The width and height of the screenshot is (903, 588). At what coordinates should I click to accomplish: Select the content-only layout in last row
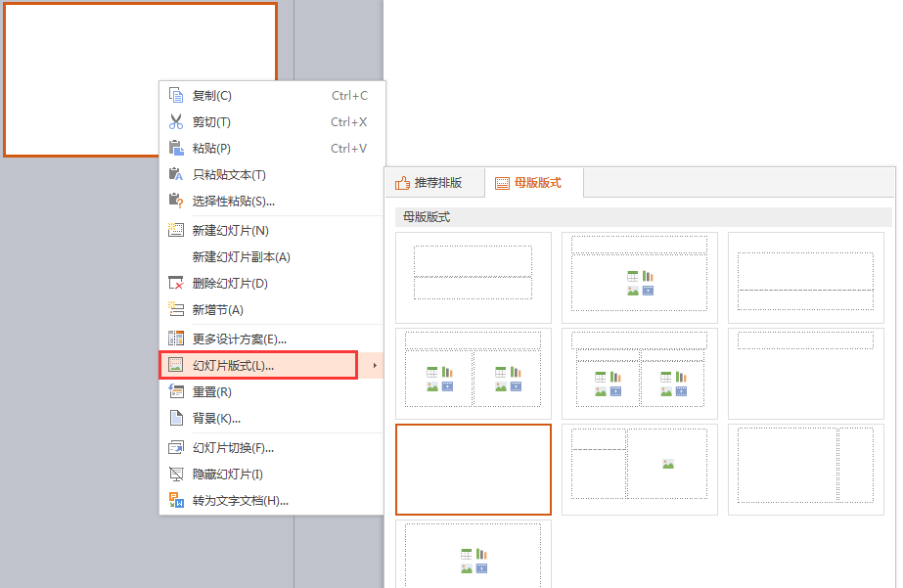[474, 554]
